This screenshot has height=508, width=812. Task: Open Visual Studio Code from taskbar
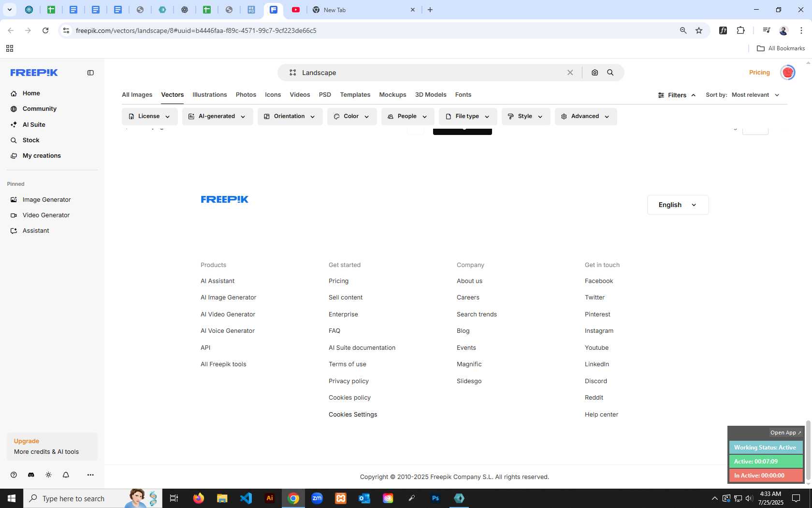coord(246,498)
